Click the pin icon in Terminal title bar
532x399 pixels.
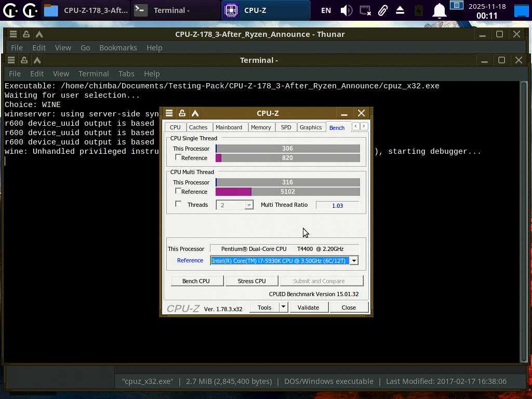point(24,60)
